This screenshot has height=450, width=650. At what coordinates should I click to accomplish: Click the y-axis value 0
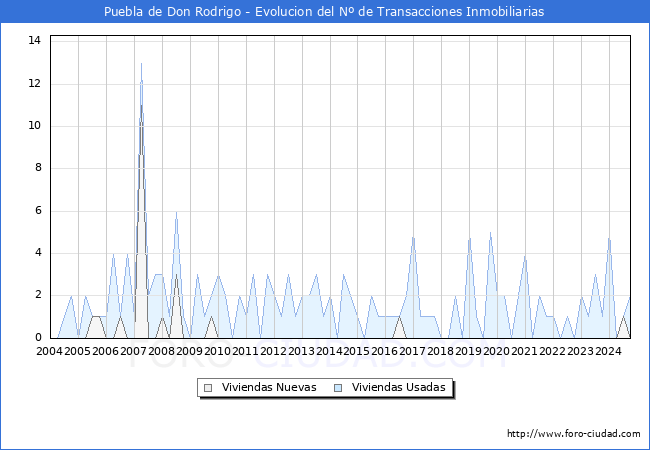pos(39,337)
